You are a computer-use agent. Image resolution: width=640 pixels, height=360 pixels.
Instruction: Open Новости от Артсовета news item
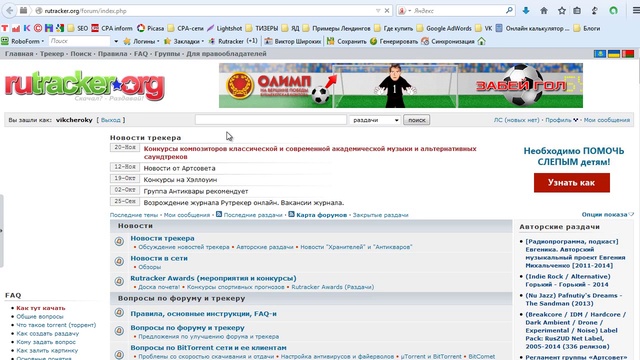pyautogui.click(x=179, y=168)
